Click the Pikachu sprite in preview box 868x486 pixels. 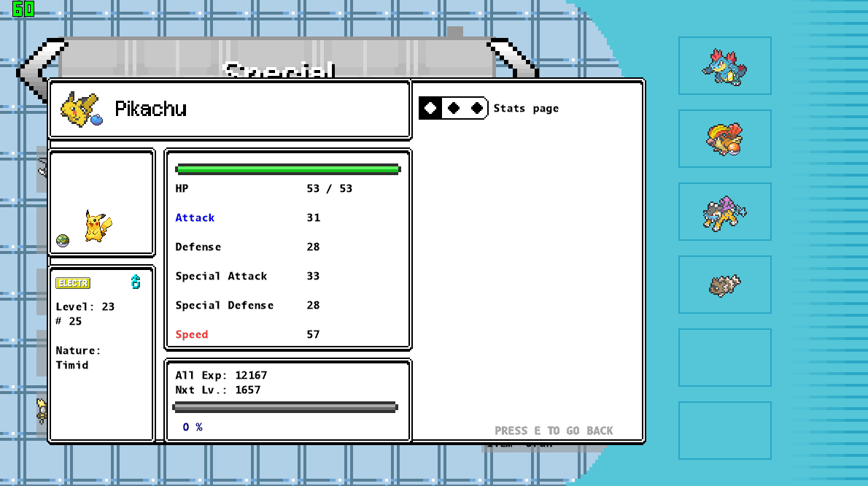[x=98, y=226]
